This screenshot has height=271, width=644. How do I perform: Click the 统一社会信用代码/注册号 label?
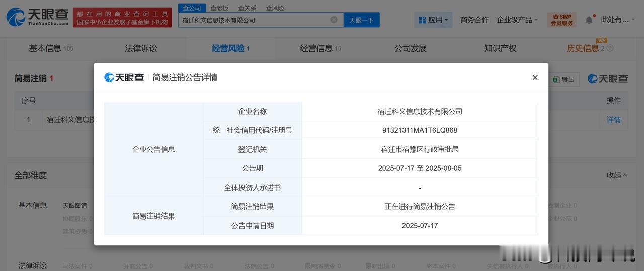pos(253,130)
